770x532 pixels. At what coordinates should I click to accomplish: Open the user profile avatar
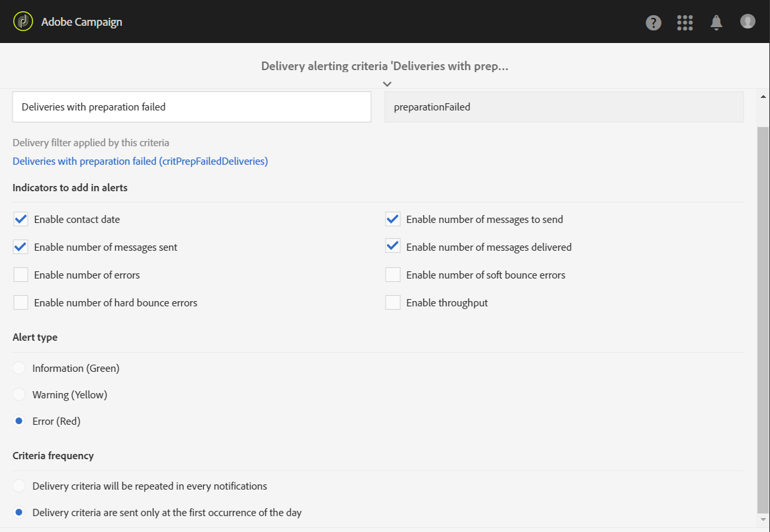pyautogui.click(x=748, y=22)
